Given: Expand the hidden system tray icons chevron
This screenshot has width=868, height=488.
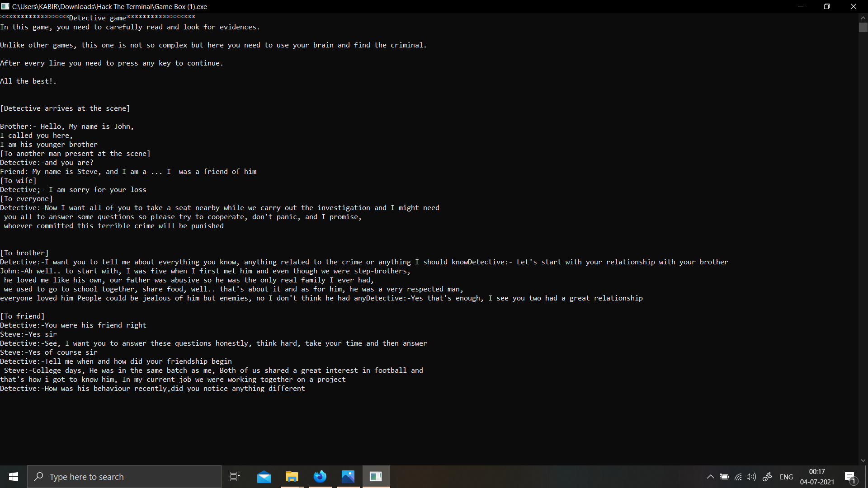Looking at the screenshot, I should [x=710, y=477].
